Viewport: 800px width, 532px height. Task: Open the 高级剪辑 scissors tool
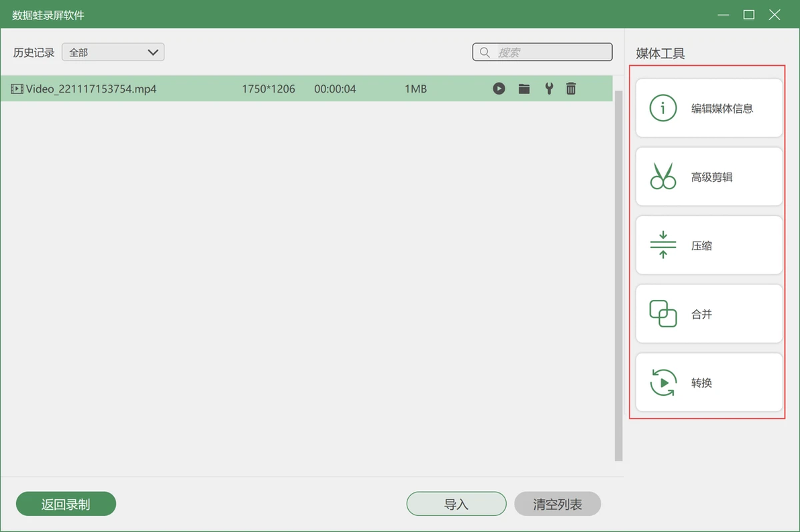pyautogui.click(x=709, y=176)
